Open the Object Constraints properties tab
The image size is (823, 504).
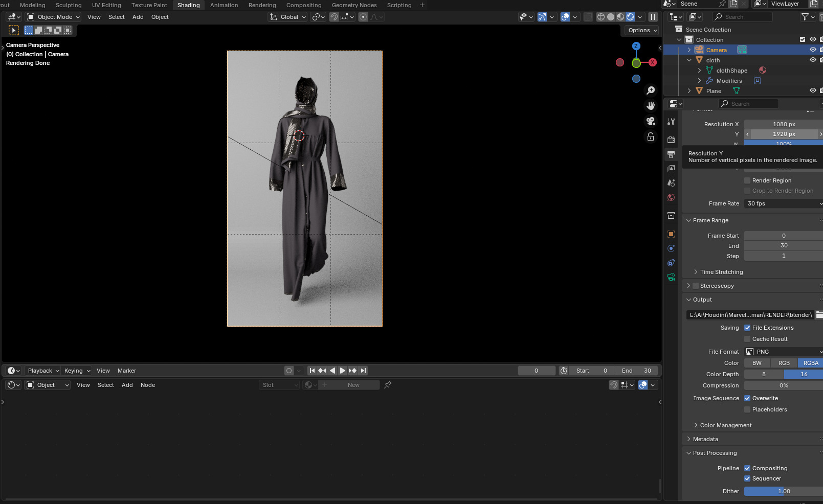pos(671,263)
